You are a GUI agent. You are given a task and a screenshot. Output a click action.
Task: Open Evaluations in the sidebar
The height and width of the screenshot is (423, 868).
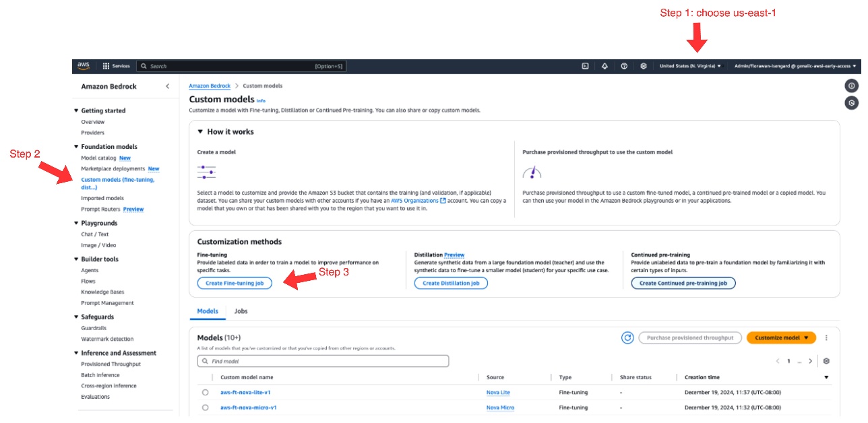point(95,397)
